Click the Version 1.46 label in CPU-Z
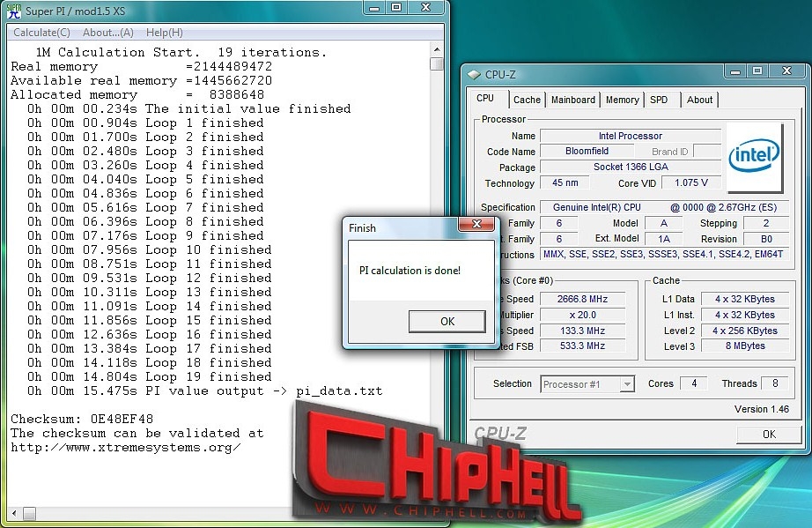The height and width of the screenshot is (528, 812). click(x=761, y=409)
